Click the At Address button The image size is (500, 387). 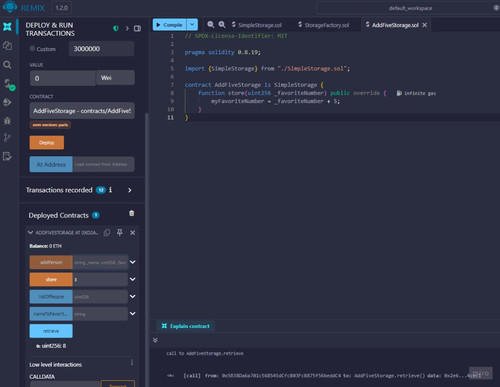tap(51, 164)
